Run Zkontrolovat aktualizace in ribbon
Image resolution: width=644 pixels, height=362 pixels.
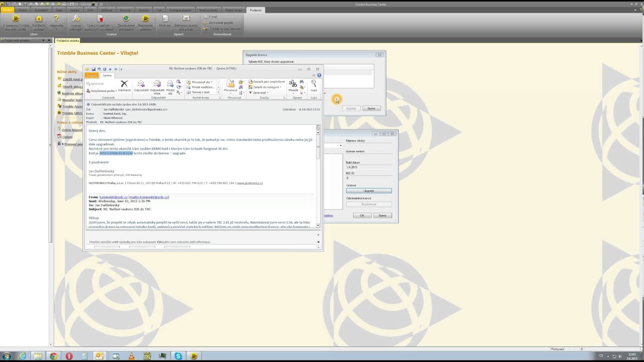(126, 23)
